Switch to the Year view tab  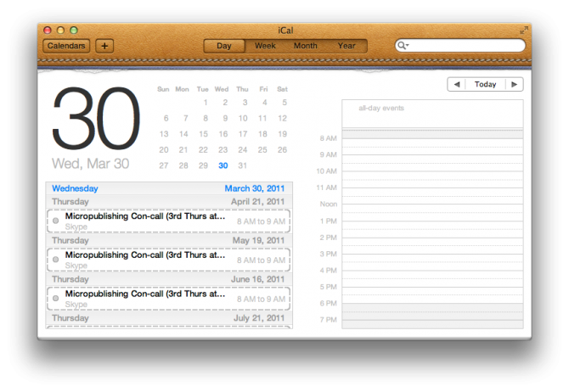click(x=346, y=46)
